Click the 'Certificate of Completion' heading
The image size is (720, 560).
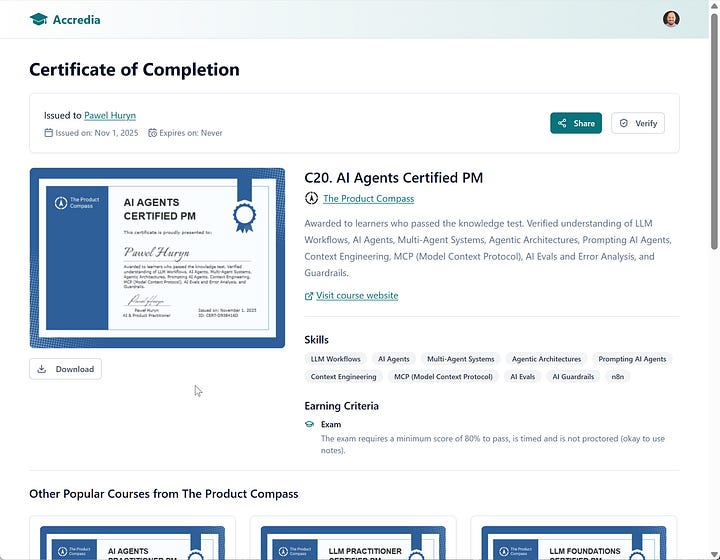[134, 69]
